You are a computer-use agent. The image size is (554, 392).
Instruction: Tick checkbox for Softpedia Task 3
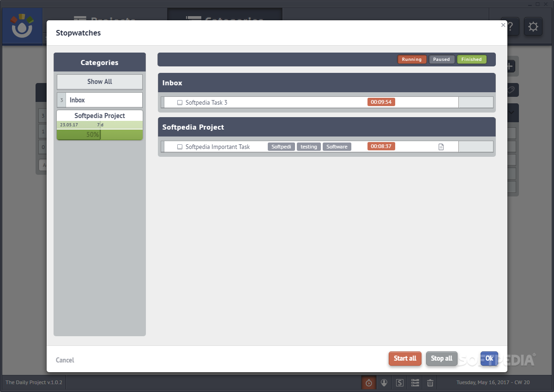[180, 102]
